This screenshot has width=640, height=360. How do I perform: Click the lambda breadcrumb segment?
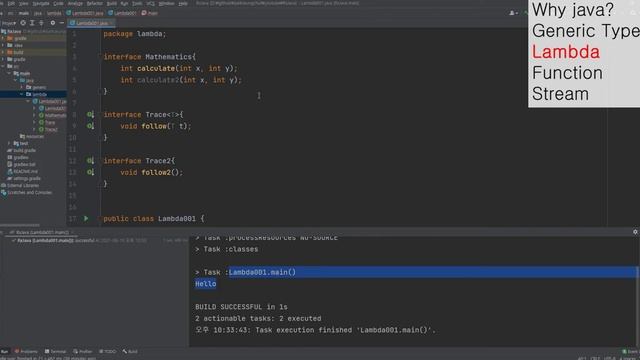pos(54,13)
